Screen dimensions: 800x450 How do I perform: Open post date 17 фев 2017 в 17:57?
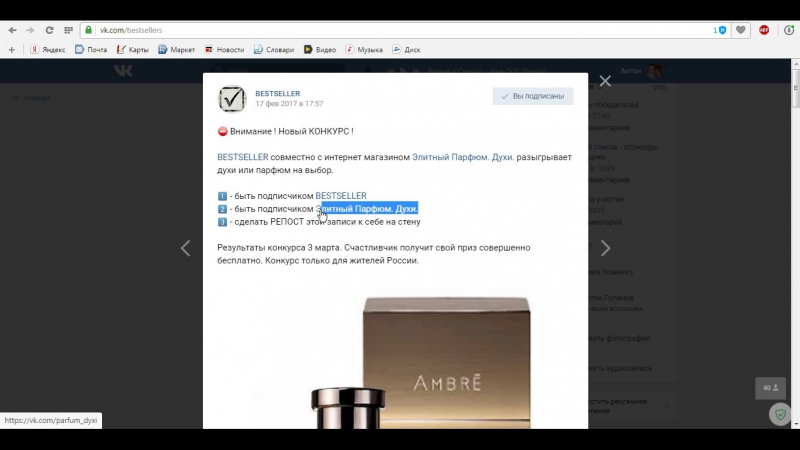pyautogui.click(x=289, y=104)
